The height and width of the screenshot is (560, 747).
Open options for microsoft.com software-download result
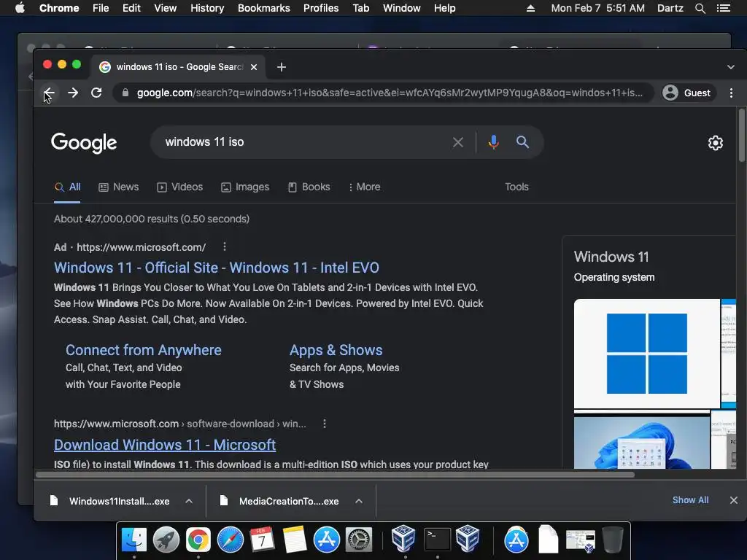(325, 424)
